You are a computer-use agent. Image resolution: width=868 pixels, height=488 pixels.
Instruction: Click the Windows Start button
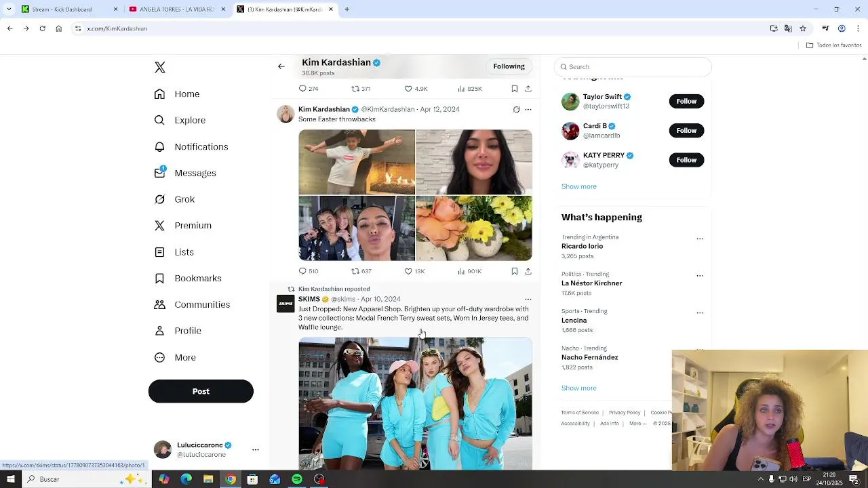(10, 479)
